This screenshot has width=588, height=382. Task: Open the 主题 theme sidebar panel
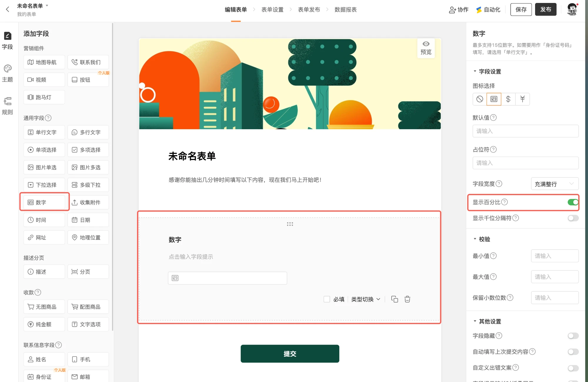point(7,74)
